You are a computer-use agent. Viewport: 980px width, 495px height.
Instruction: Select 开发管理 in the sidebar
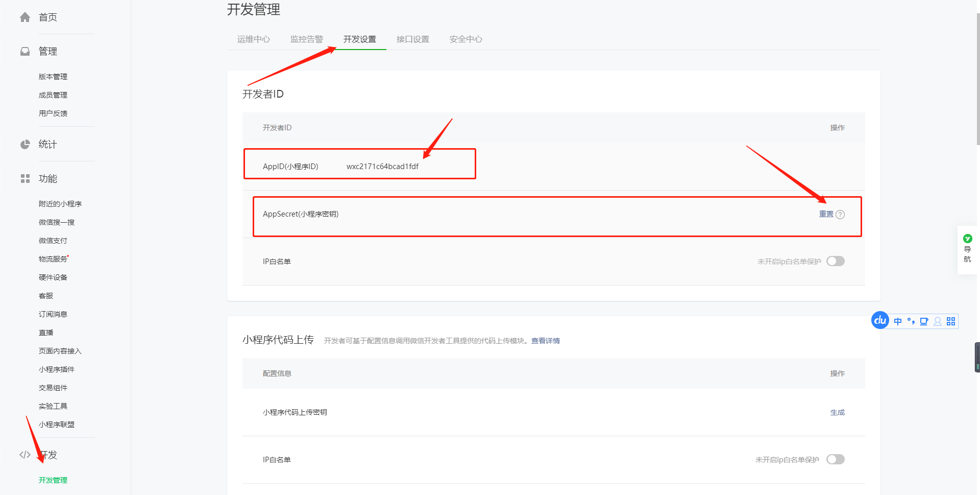53,480
